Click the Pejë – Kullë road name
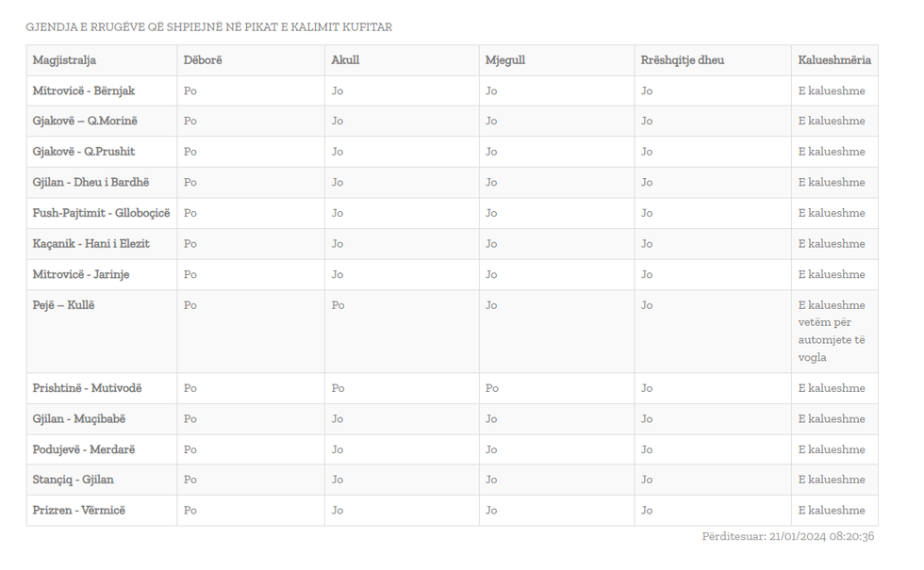This screenshot has height=570, width=924. coord(63,305)
